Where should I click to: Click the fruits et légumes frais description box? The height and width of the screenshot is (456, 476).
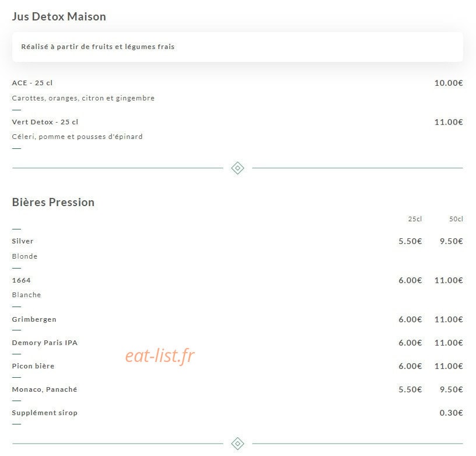point(237,47)
